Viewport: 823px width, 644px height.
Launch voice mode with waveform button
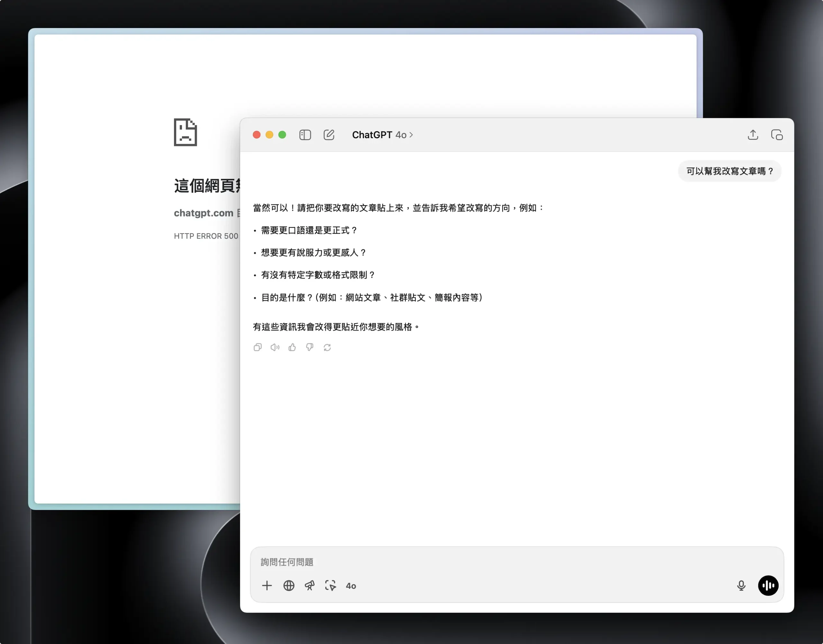[768, 586]
